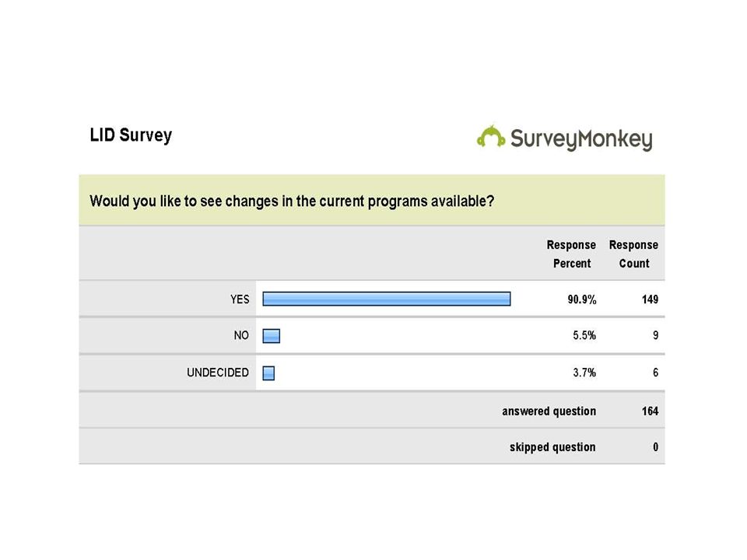Screen dimensions: 747x560
Task: Click the 164 answered total
Action: tap(650, 411)
